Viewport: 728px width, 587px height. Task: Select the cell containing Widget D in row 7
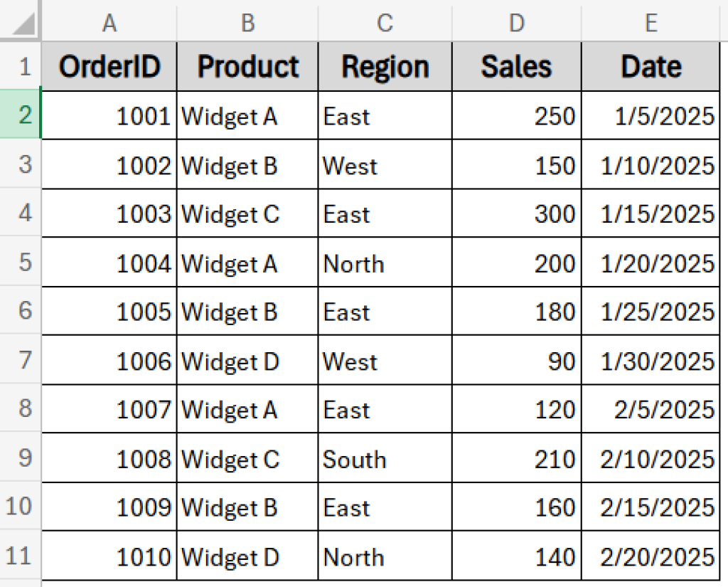pos(247,360)
